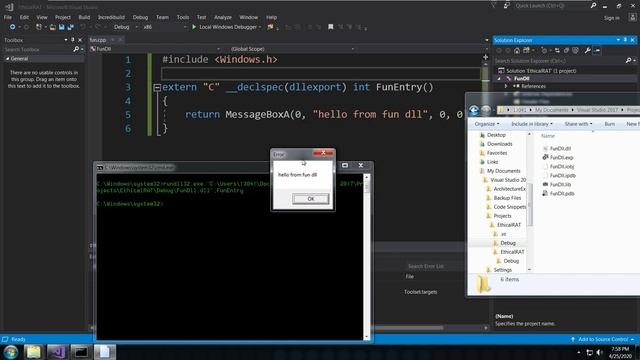The height and width of the screenshot is (360, 640).
Task: Open the File menu
Action: (x=8, y=17)
